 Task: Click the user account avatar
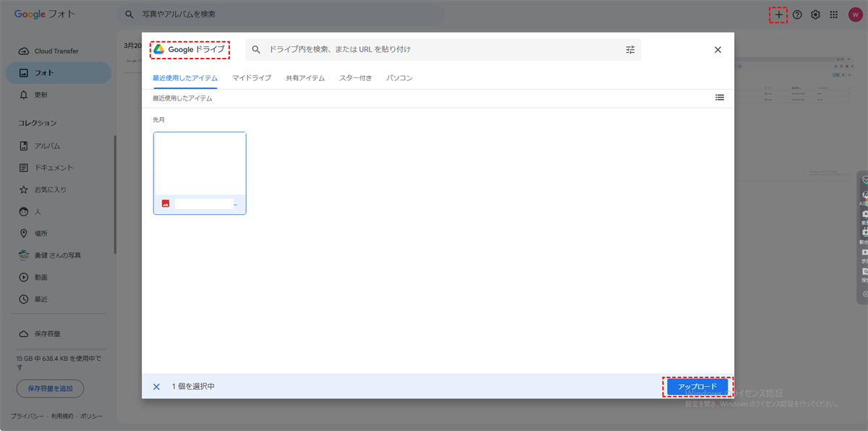click(855, 14)
